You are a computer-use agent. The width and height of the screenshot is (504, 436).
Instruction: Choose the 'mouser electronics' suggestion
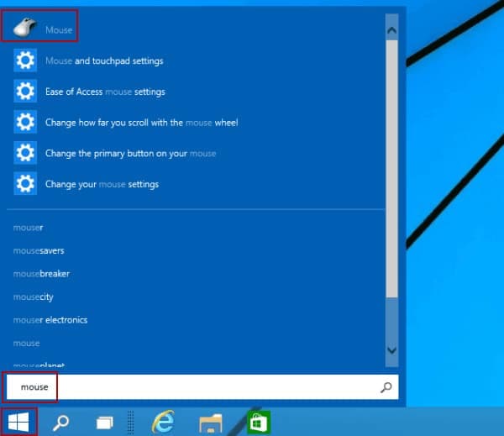[50, 320]
